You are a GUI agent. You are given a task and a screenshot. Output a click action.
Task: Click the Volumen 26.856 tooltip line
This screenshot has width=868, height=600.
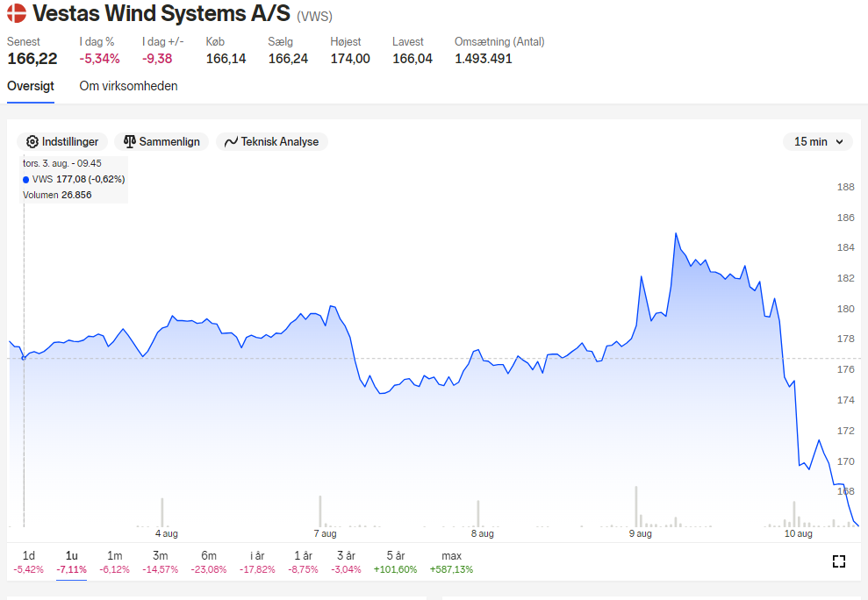(57, 195)
